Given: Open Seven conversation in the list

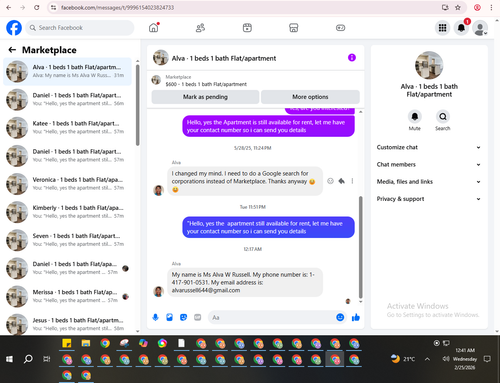Looking at the screenshot, I should point(68,240).
